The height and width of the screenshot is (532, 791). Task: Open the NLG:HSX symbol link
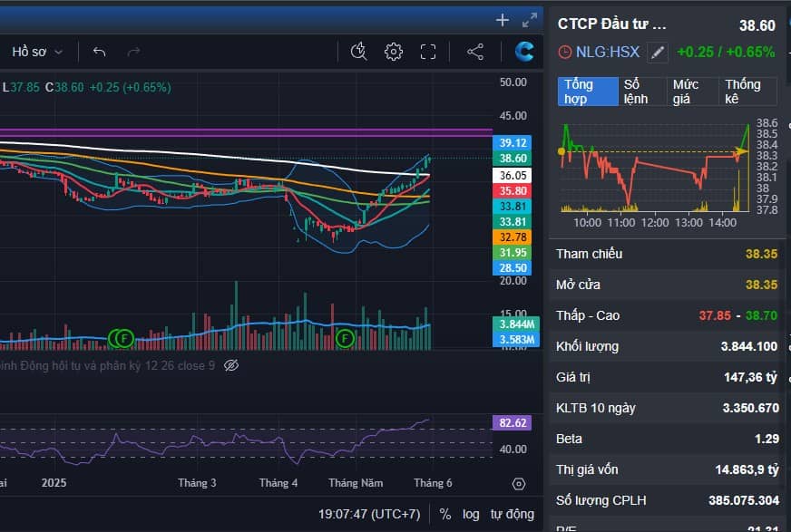[x=608, y=52]
